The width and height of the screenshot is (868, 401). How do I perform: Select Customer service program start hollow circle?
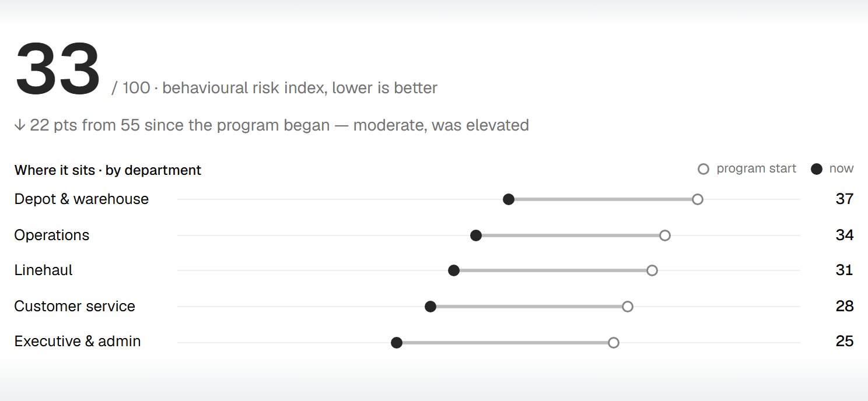click(628, 307)
